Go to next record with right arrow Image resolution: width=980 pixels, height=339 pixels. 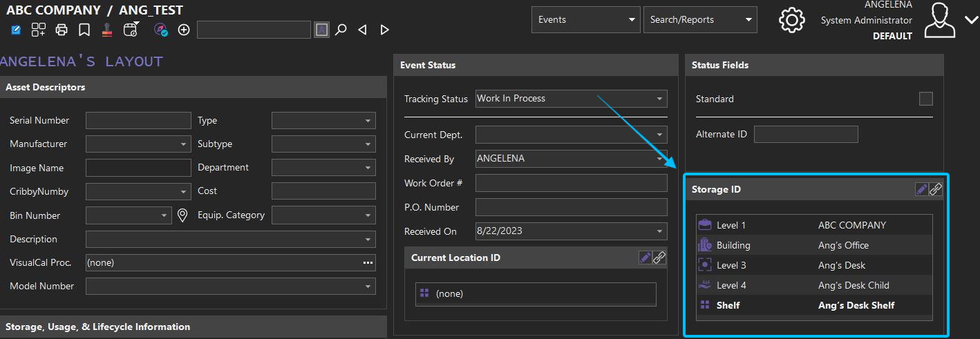pyautogui.click(x=385, y=30)
